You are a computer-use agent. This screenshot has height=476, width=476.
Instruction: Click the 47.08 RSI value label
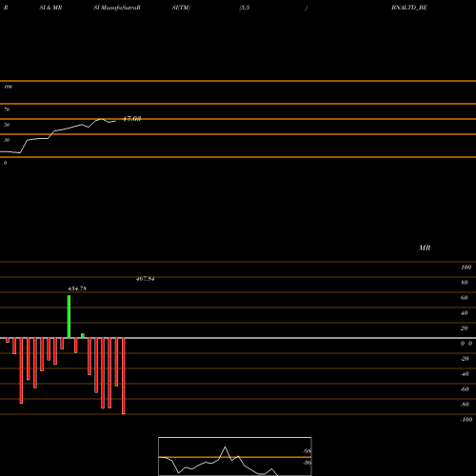pyautogui.click(x=131, y=119)
